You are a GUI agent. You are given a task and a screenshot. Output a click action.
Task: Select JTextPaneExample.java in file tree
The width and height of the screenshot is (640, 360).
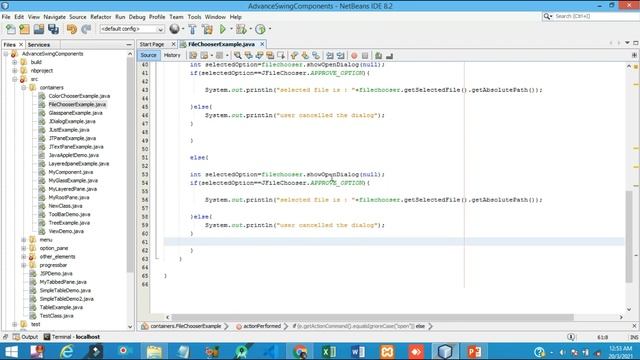coord(76,147)
